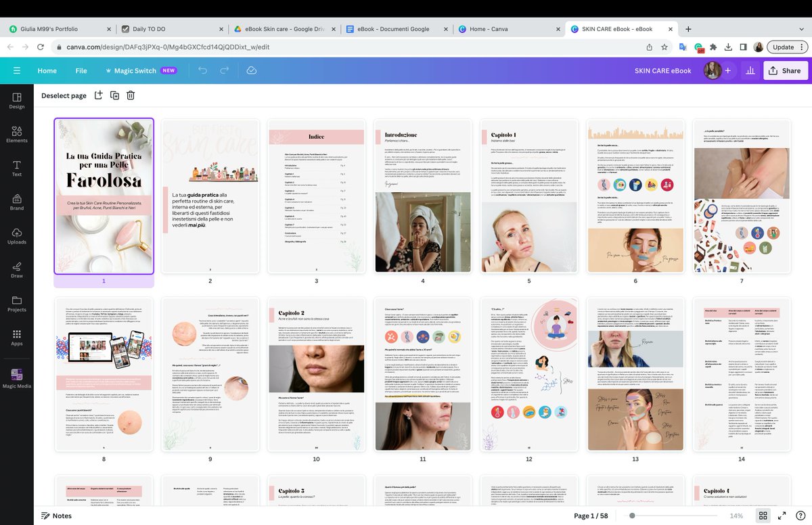Select page 3 Indice thumbnail

(317, 196)
